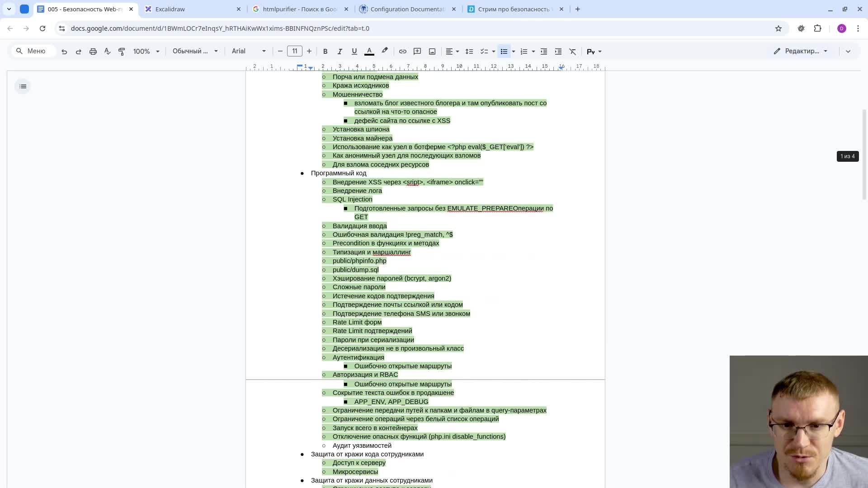Toggle bold formatting

tap(325, 52)
